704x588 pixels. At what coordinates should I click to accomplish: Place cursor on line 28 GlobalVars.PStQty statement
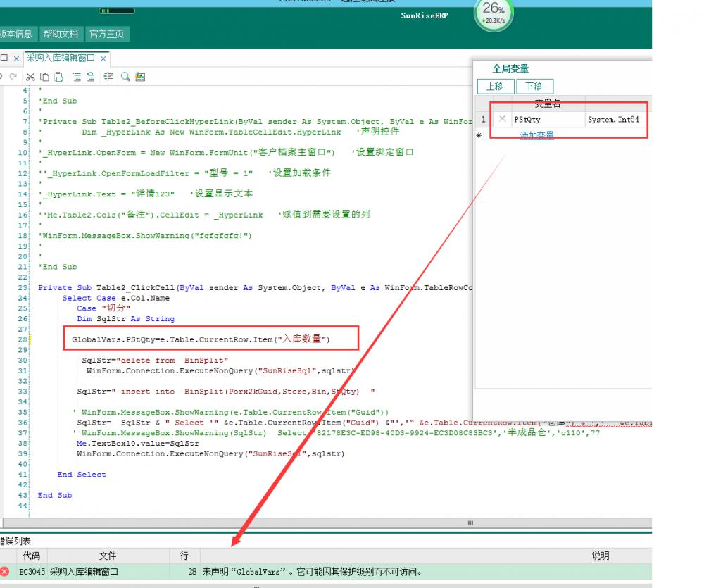[x=201, y=339]
